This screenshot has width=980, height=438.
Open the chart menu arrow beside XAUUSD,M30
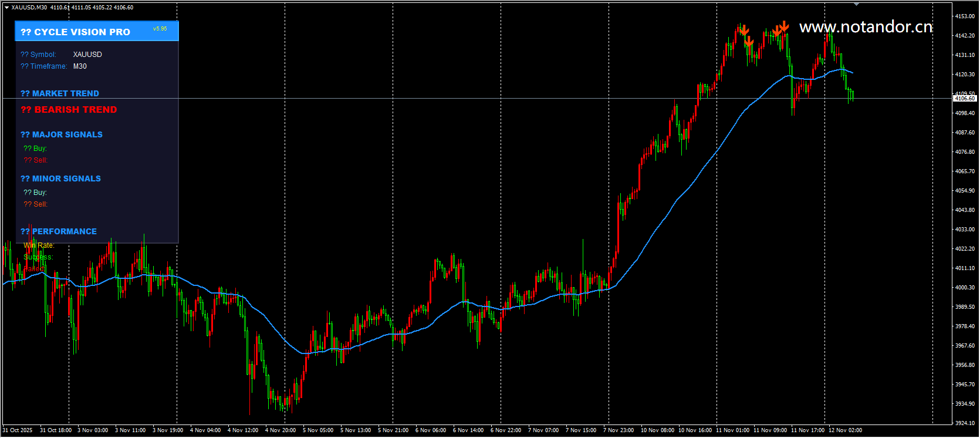click(x=6, y=8)
